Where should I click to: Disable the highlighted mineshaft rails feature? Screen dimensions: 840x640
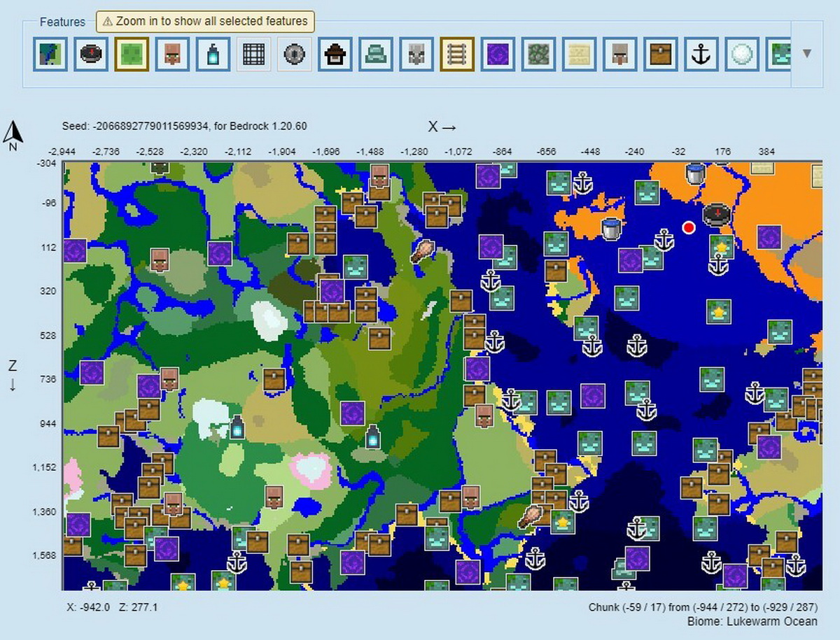pyautogui.click(x=456, y=54)
